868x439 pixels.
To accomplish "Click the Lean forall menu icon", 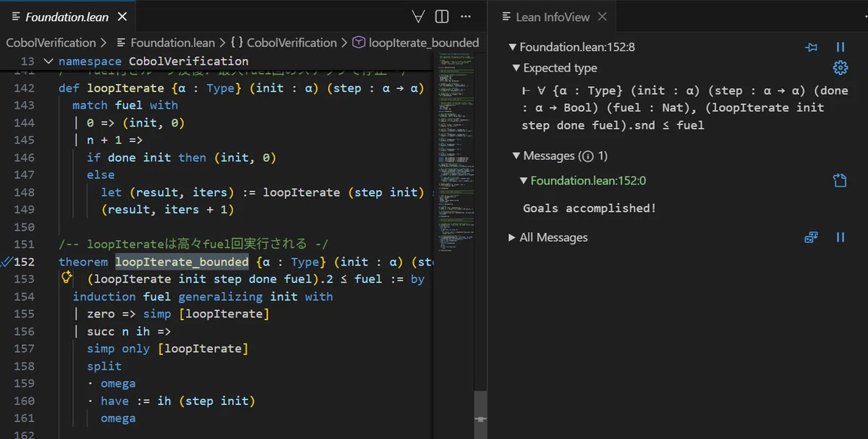I will [x=418, y=17].
